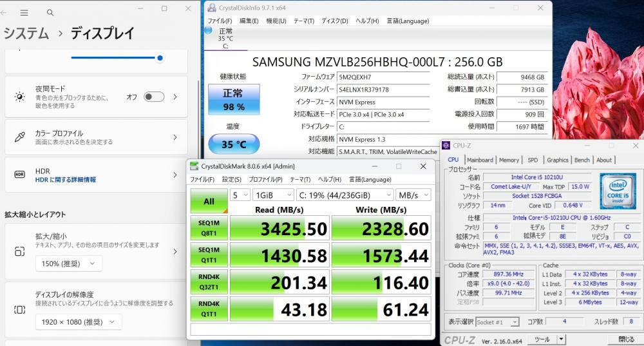Select the C: drive tab in CrystalDiskInfo
Screen dimensions: 644x346
[x=225, y=38]
